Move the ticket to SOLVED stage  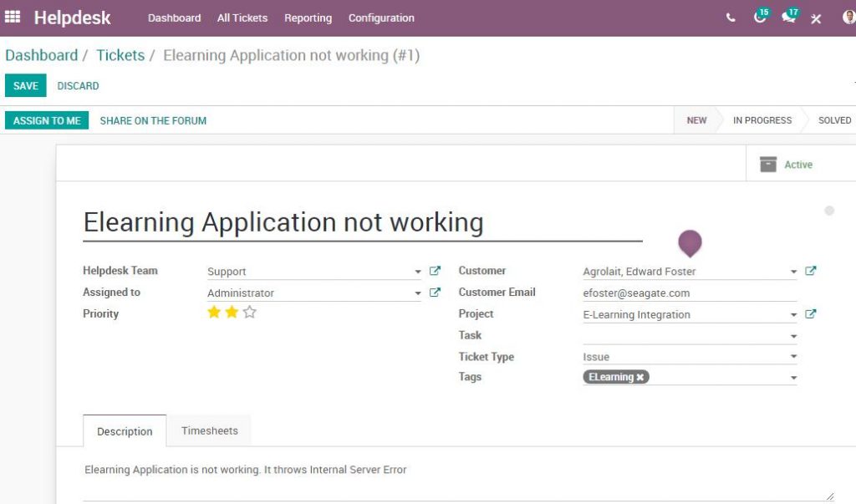point(833,120)
